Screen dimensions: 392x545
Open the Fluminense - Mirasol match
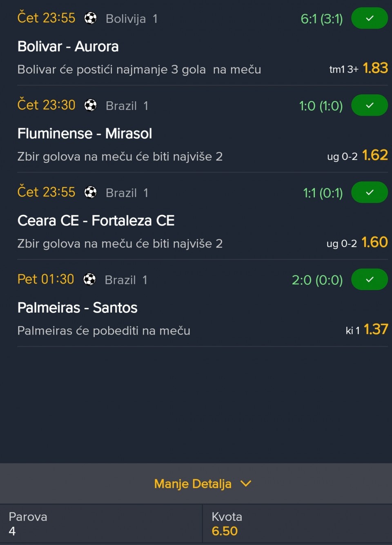(85, 134)
